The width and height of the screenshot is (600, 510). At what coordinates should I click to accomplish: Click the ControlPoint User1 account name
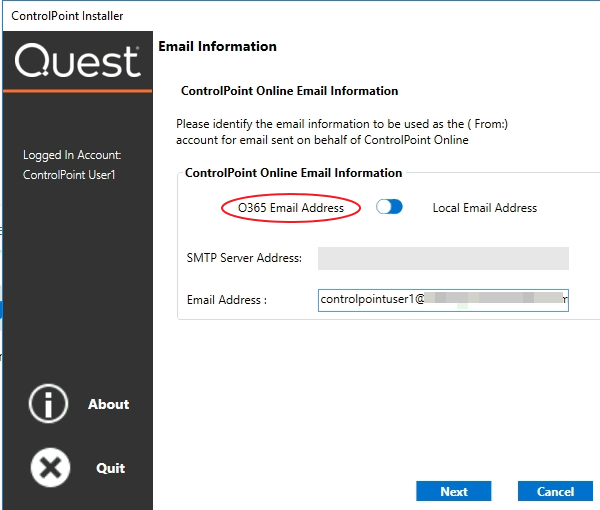(x=70, y=175)
